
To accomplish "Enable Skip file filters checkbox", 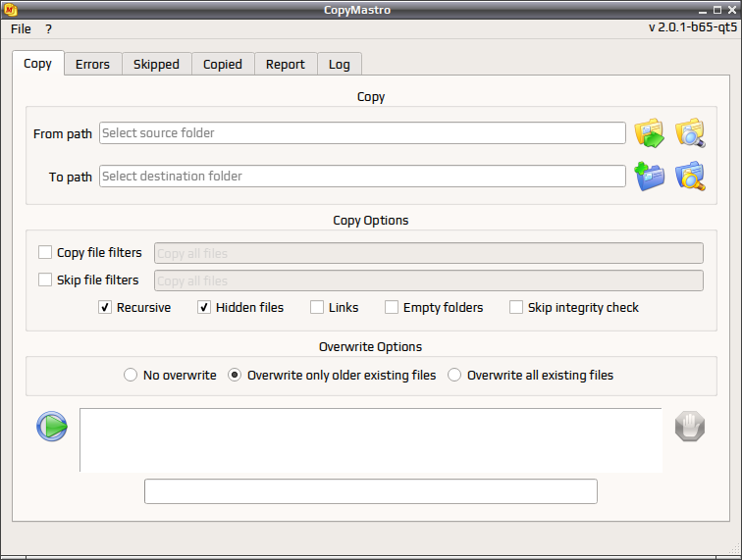I will pyautogui.click(x=45, y=280).
